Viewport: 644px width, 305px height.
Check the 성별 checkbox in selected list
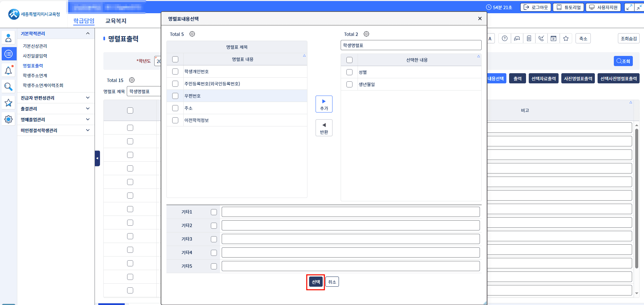click(349, 72)
